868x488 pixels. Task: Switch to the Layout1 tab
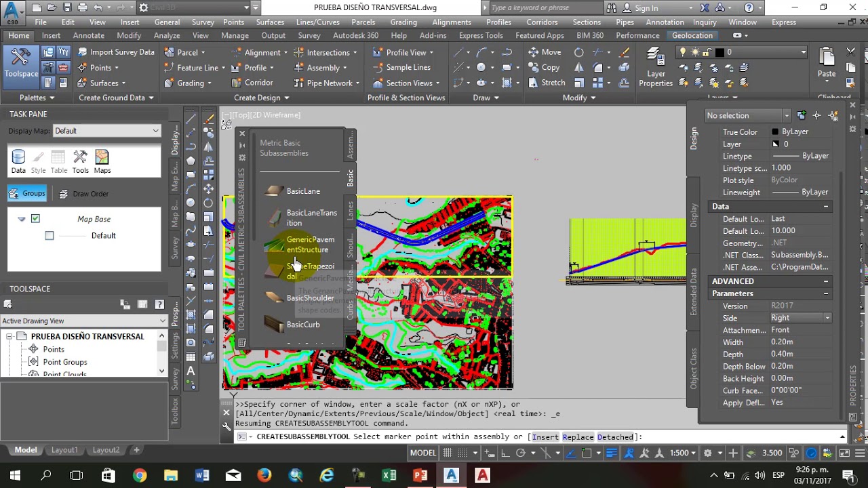point(64,450)
